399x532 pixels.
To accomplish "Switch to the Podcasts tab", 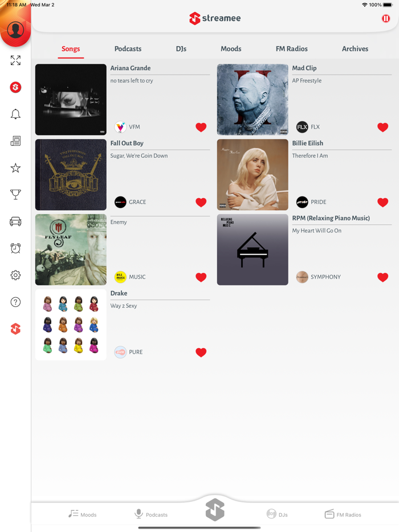I will pos(128,49).
